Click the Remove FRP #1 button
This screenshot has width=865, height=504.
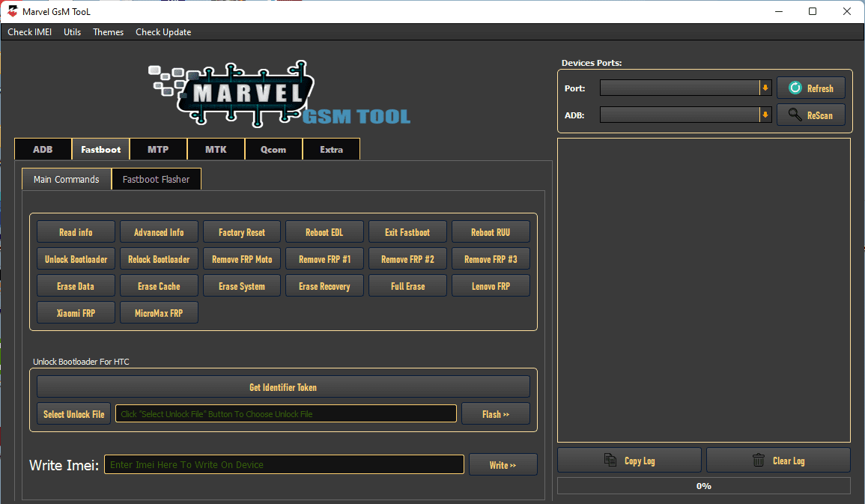click(x=324, y=259)
